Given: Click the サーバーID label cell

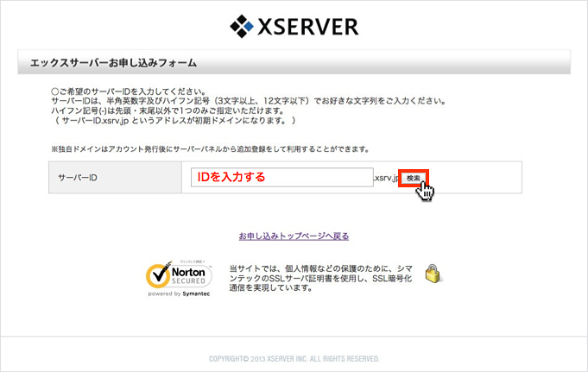Looking at the screenshot, I should tap(115, 178).
